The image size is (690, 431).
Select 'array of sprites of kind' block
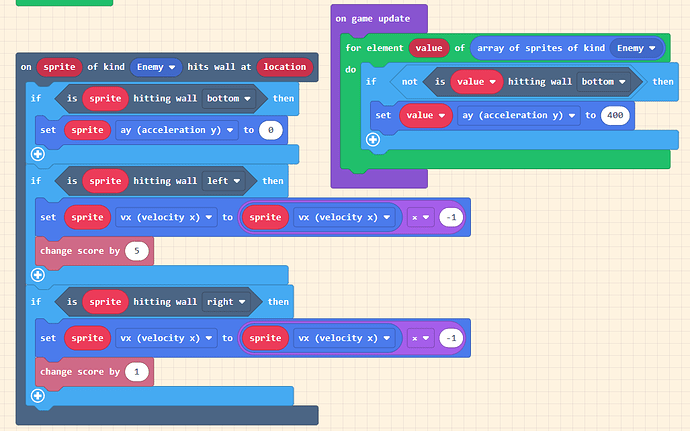coord(541,48)
